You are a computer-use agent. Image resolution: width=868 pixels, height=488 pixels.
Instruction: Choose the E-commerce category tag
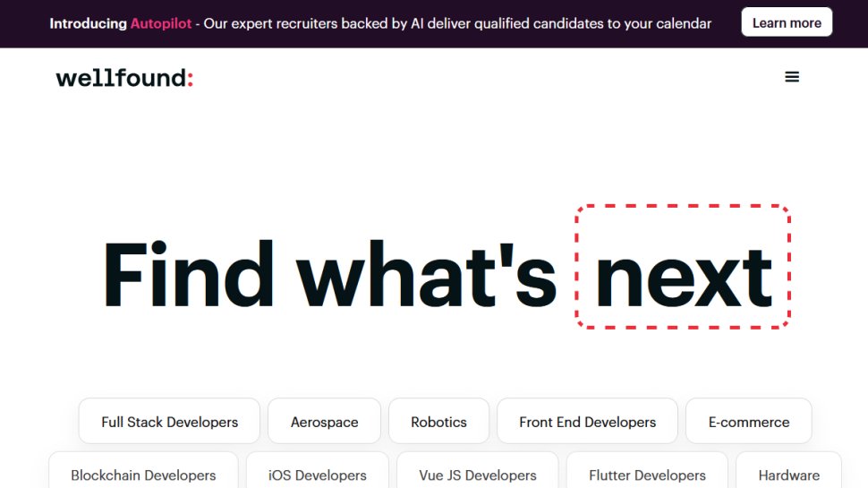pos(748,421)
